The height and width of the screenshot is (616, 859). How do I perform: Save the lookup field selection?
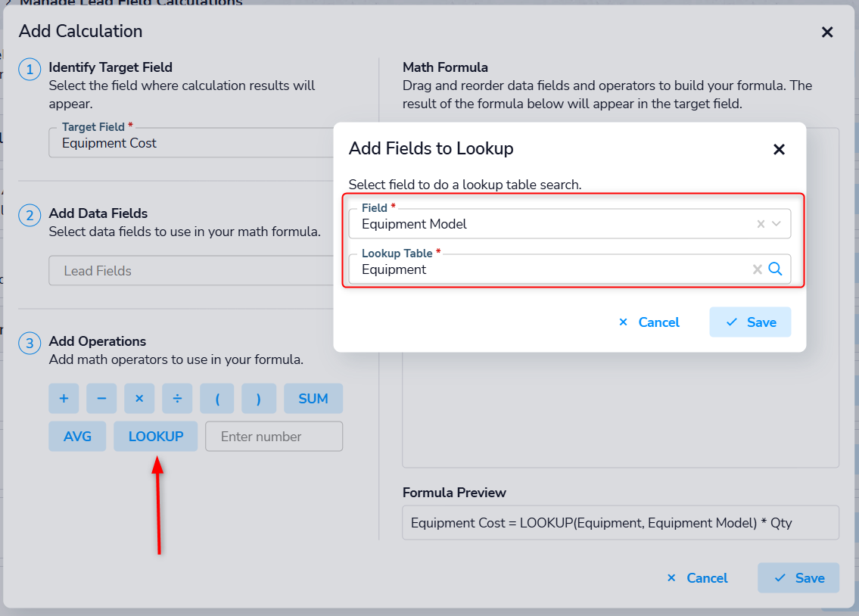(x=750, y=322)
